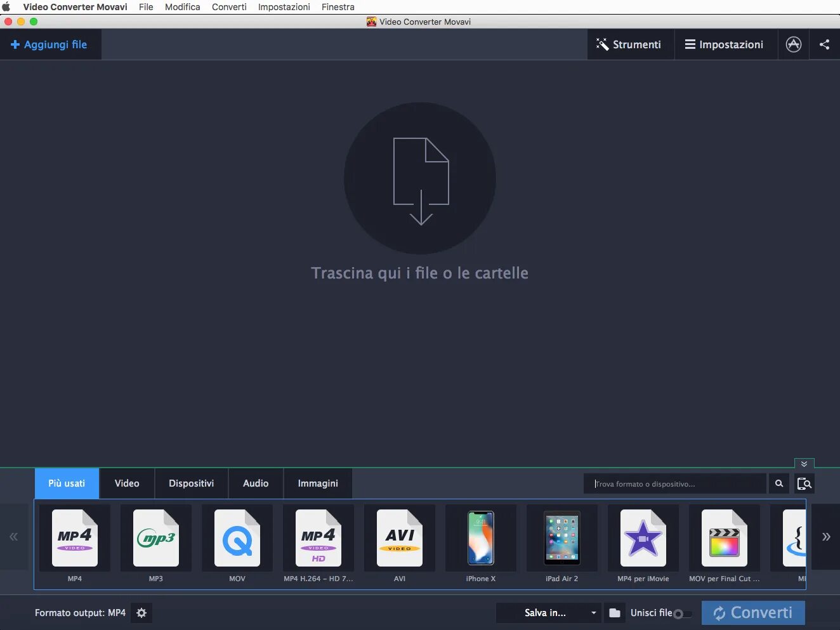Choose the MP3 audio format icon
This screenshot has width=840, height=630.
(156, 538)
